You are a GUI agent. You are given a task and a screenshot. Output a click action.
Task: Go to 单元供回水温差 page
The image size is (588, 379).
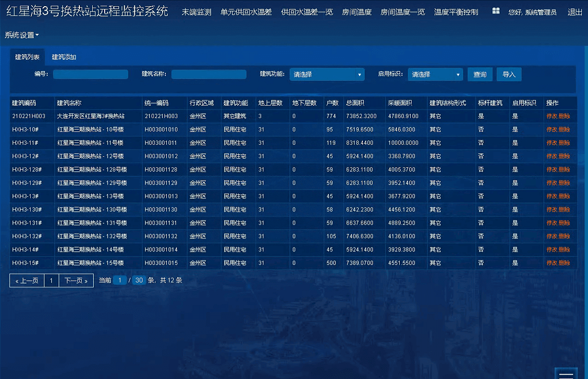(x=246, y=12)
